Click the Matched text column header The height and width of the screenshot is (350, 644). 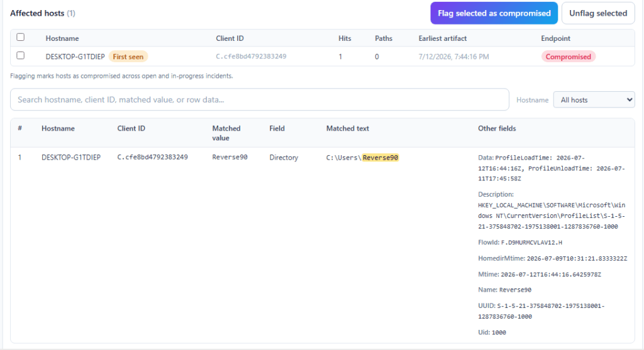pyautogui.click(x=347, y=128)
